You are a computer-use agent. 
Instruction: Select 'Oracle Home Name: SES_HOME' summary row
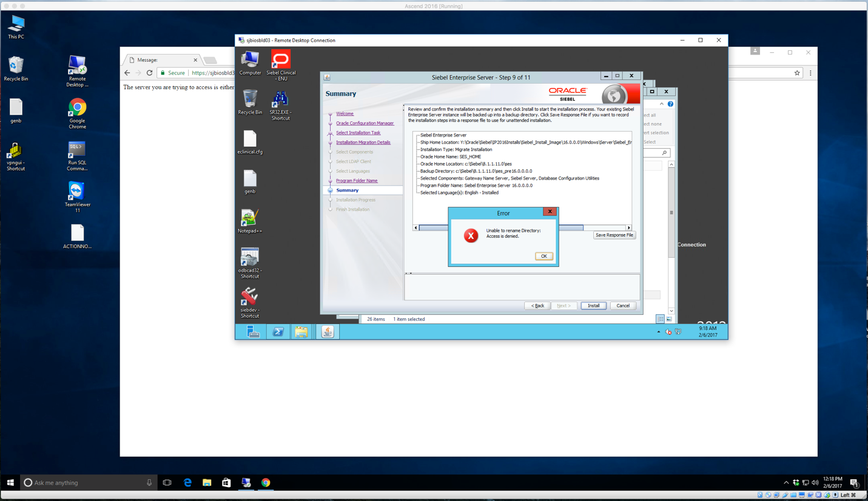pyautogui.click(x=451, y=156)
